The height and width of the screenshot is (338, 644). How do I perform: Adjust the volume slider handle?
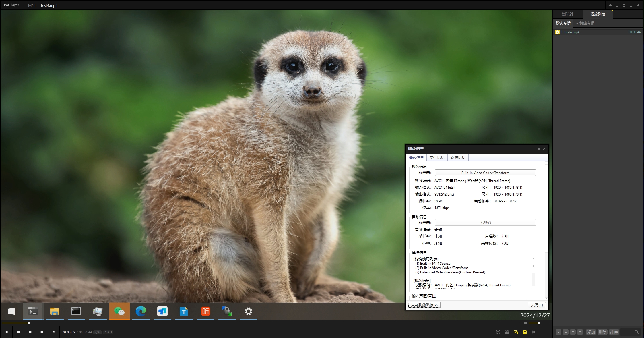(x=539, y=323)
